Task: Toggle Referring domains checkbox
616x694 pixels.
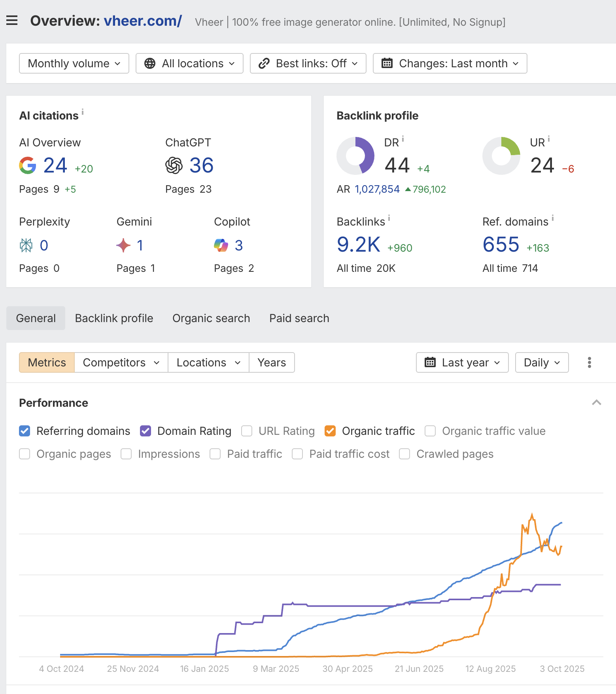Action: [25, 431]
